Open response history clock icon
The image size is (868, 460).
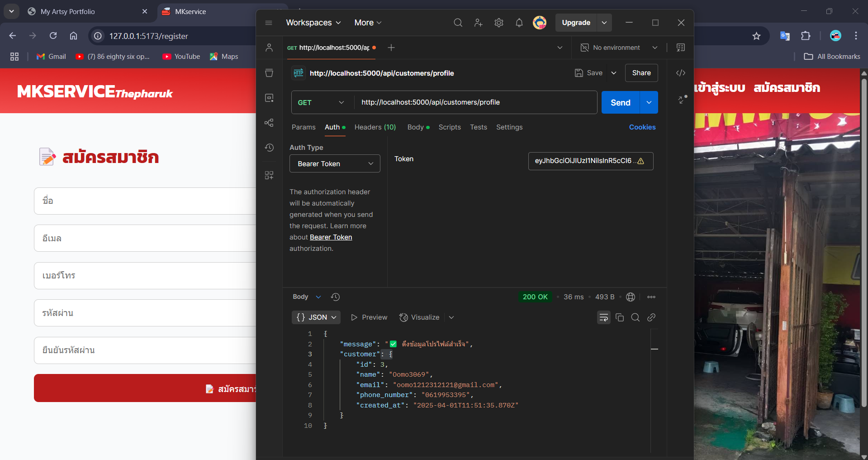(x=335, y=297)
